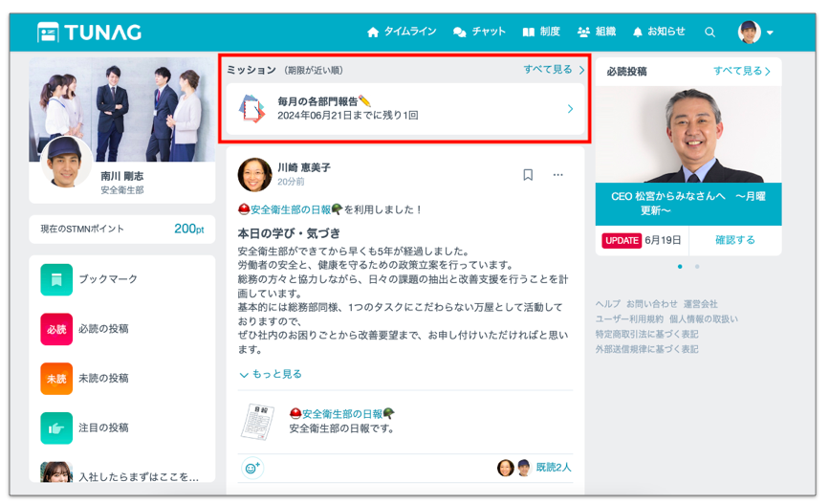Click the 南川 剛志 name
Screen dimensions: 830x504
122,176
